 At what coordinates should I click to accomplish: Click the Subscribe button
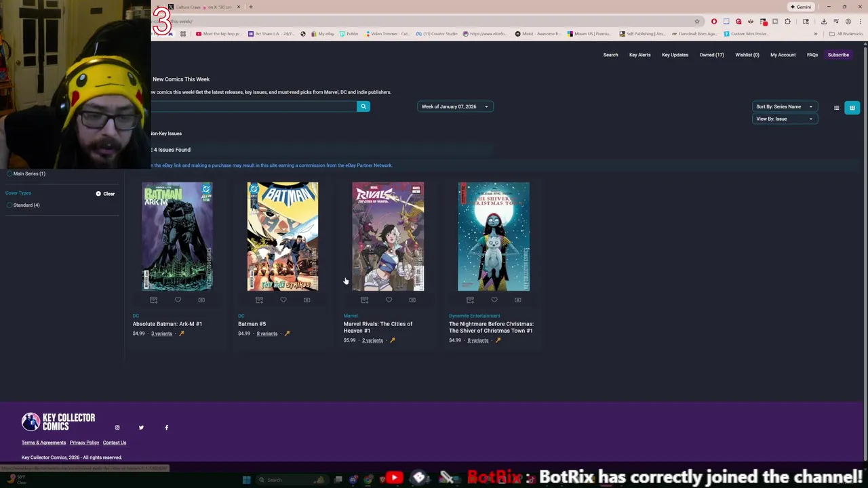[838, 55]
